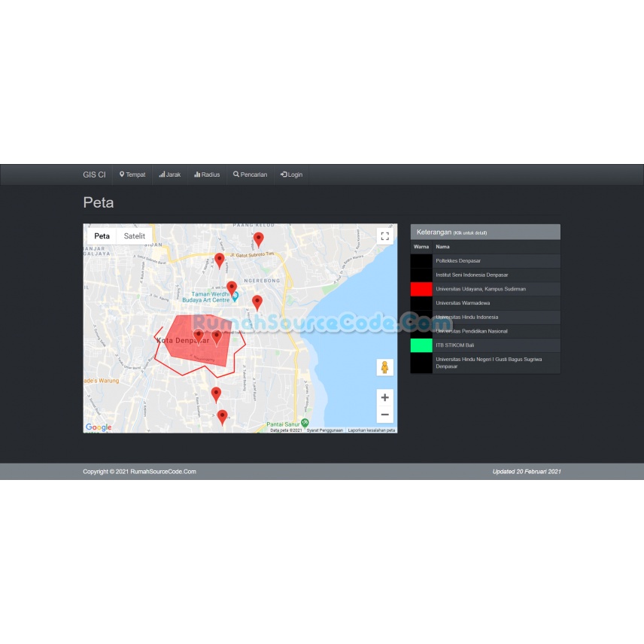Zoom out on the map

click(384, 415)
